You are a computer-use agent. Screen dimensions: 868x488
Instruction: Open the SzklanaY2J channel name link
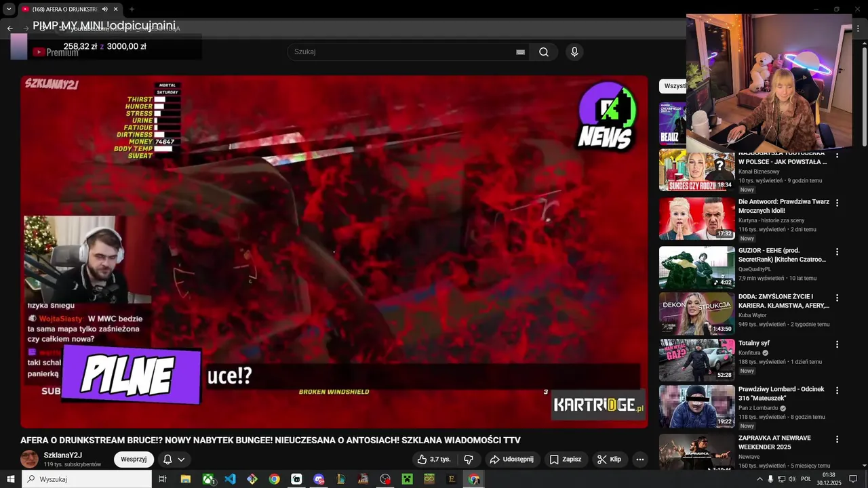pos(63,455)
